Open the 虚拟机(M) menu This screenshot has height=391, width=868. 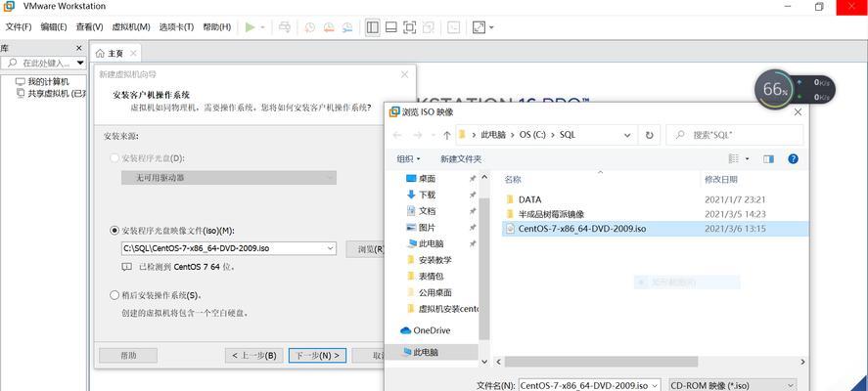click(131, 26)
